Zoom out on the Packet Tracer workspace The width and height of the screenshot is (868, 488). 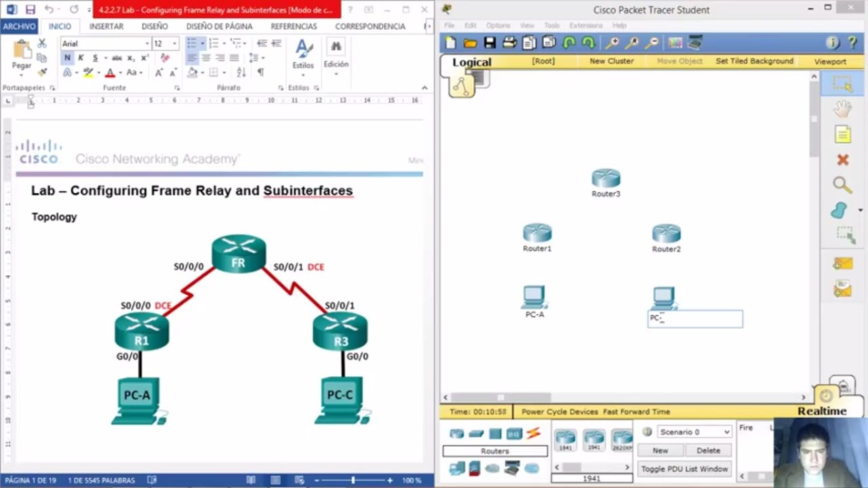[652, 43]
